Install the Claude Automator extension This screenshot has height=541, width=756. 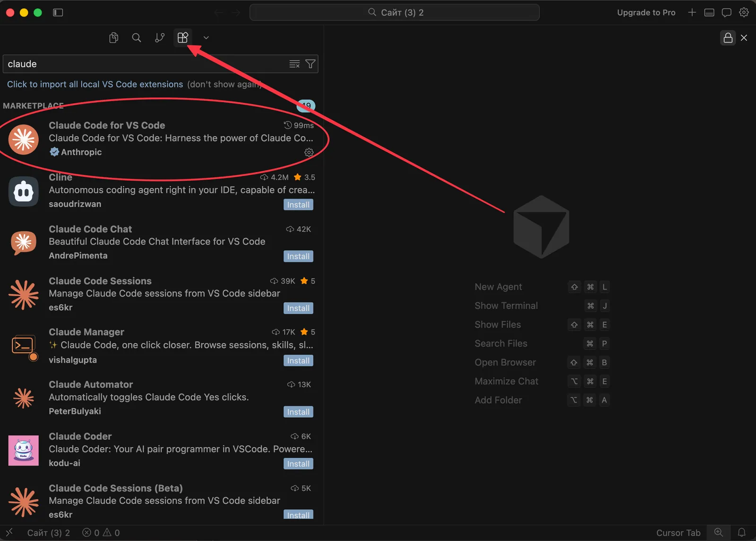[298, 412]
